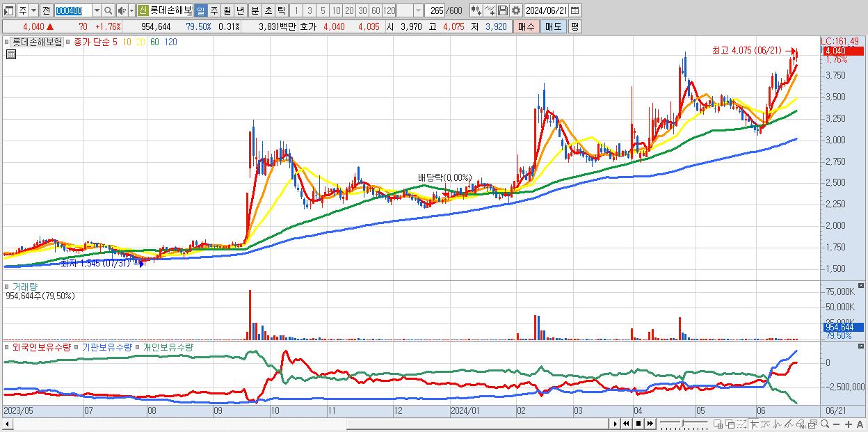The width and height of the screenshot is (868, 432).
Task: Click the 5-day moving average legend
Action: tap(115, 42)
